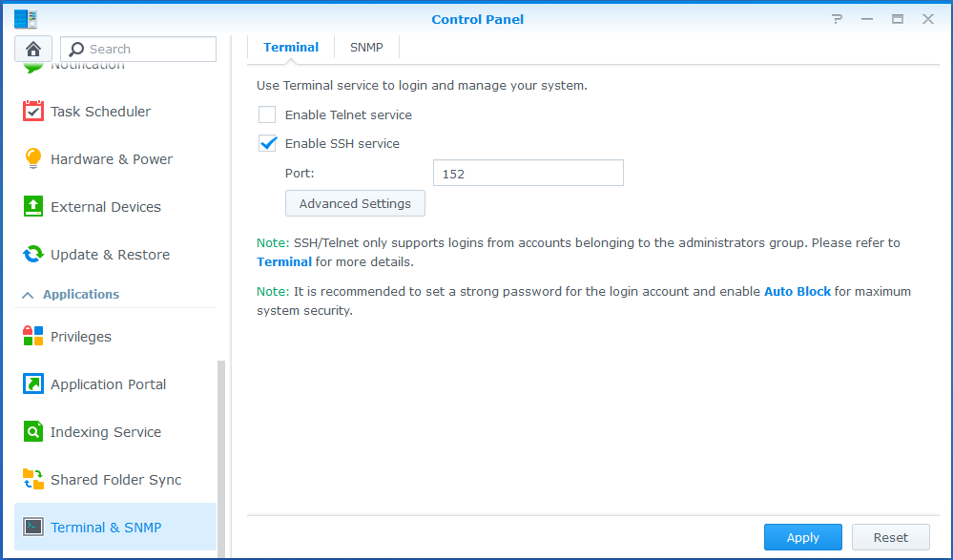Open Hardware & Power lightbulb icon
Viewport: 953px width, 560px height.
[32, 158]
